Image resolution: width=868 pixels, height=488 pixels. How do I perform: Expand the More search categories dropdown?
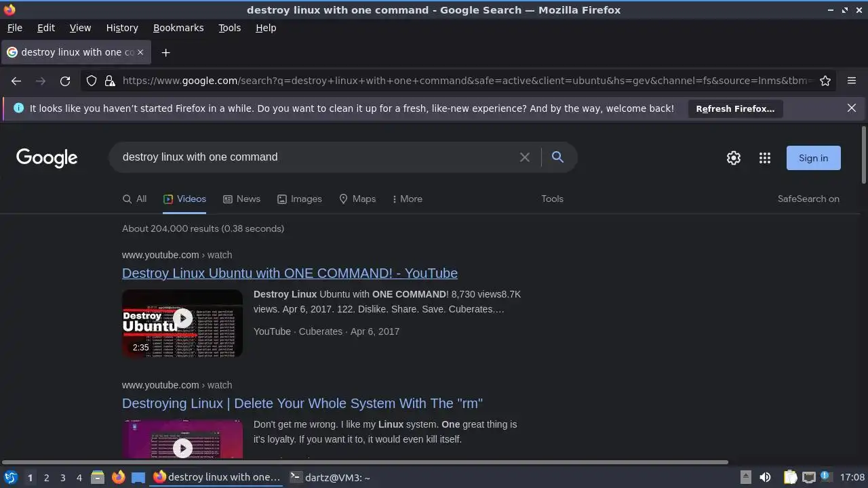pyautogui.click(x=407, y=199)
